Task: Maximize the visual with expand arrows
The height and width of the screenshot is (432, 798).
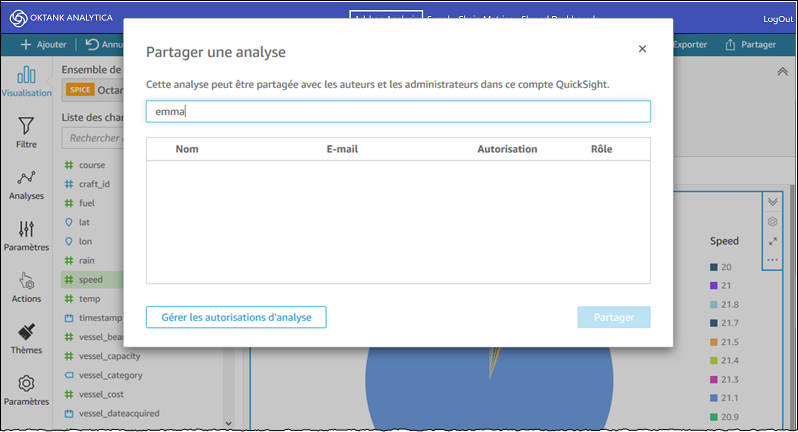Action: (x=773, y=241)
